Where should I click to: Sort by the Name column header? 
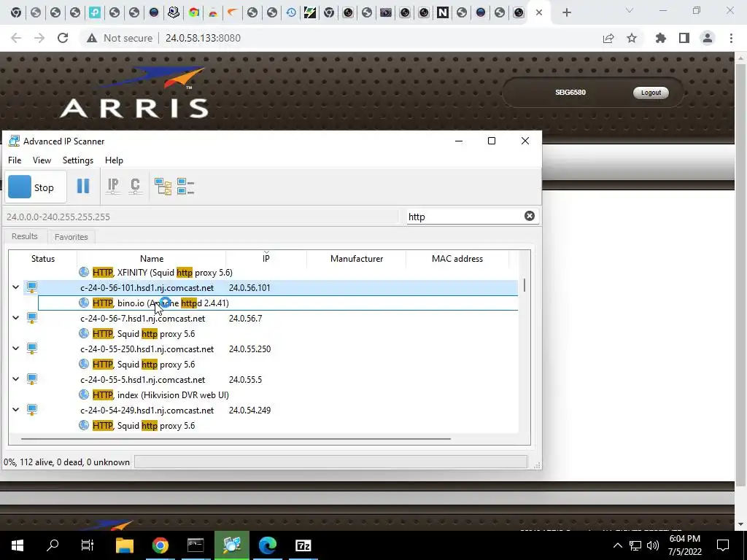[152, 259]
